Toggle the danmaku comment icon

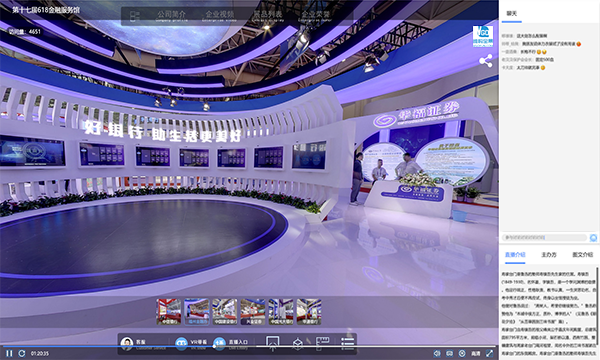click(x=450, y=353)
